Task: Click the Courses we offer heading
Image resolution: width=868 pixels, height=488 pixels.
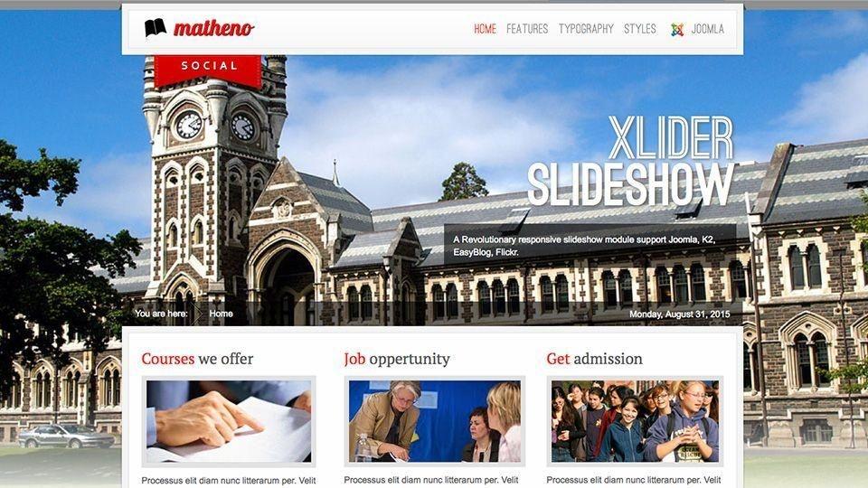Action: point(197,359)
